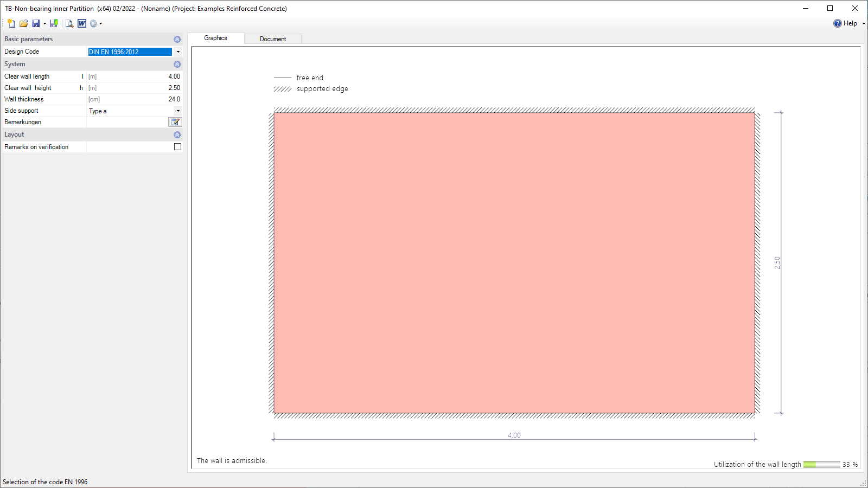Collapse the Layout section
The height and width of the screenshot is (488, 868).
(x=177, y=134)
